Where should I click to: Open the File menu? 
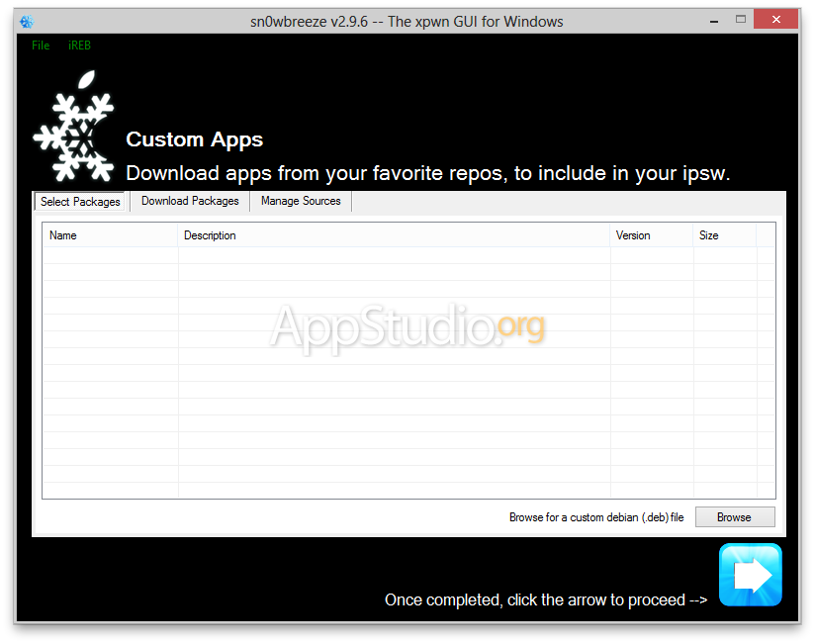[41, 46]
